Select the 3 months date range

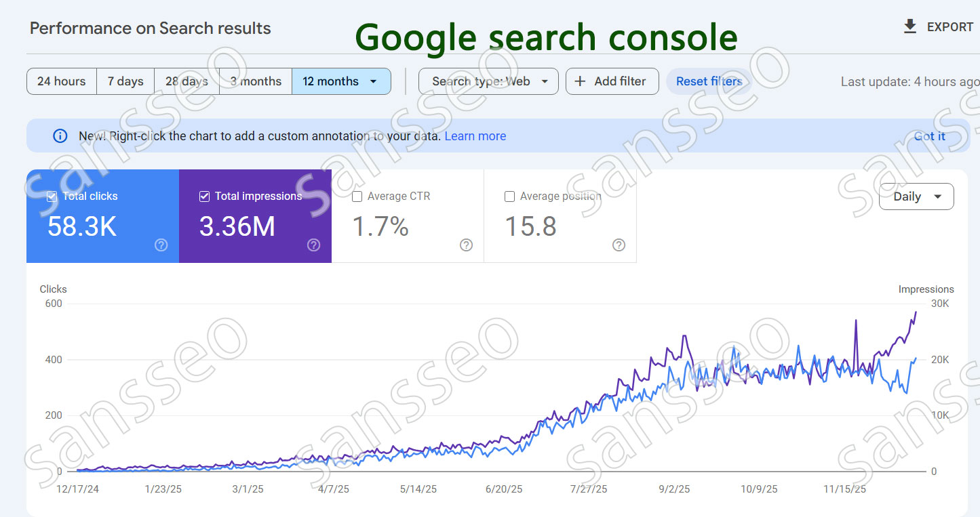pos(256,81)
